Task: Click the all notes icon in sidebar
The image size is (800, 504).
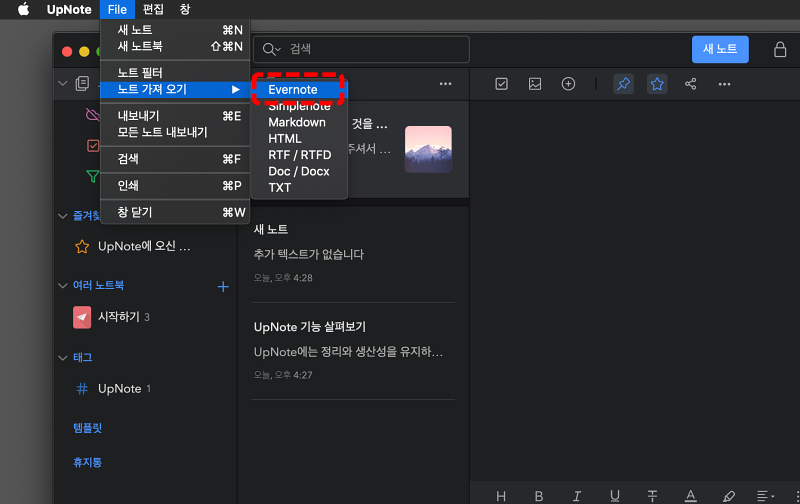Action: click(x=82, y=83)
